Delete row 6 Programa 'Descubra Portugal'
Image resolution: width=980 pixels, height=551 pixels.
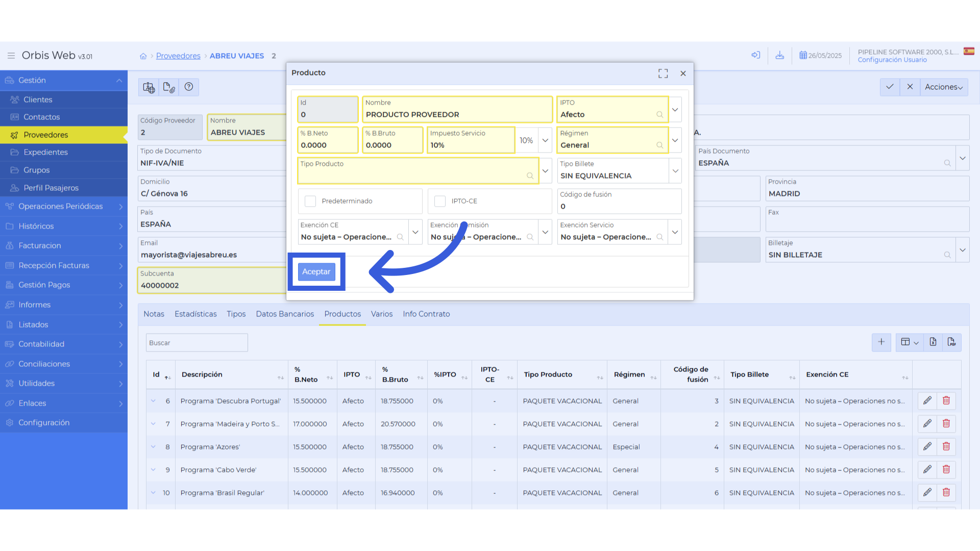(946, 400)
